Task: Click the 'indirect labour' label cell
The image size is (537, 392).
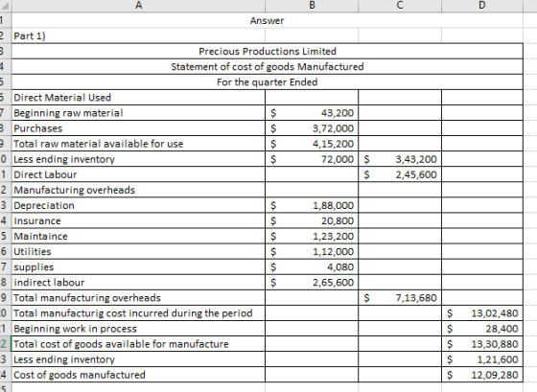Action: [x=138, y=283]
